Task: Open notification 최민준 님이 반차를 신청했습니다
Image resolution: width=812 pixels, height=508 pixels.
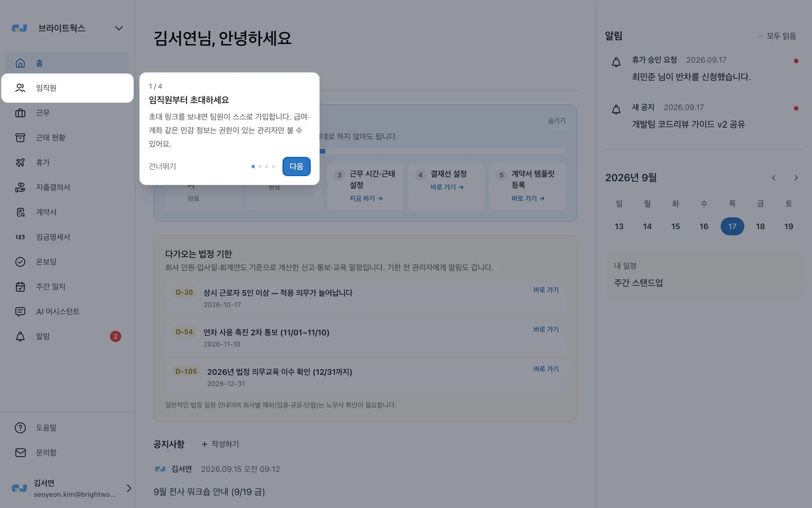Action: click(691, 77)
